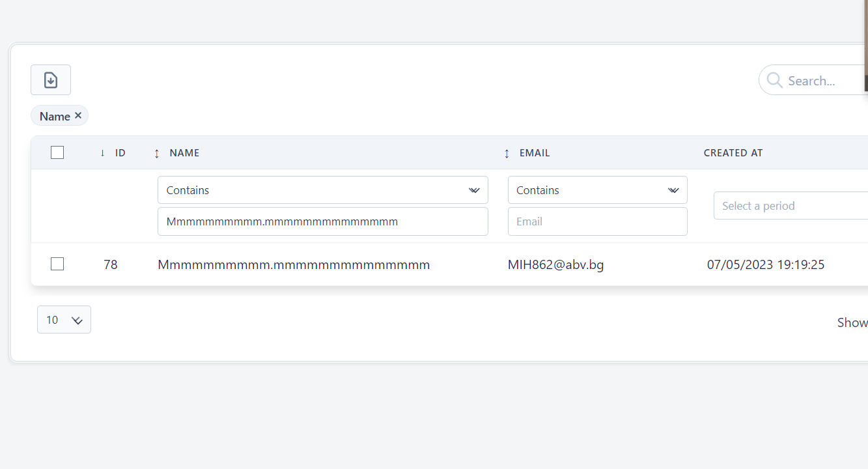Toggle the select-all checkbox in table header

point(57,152)
